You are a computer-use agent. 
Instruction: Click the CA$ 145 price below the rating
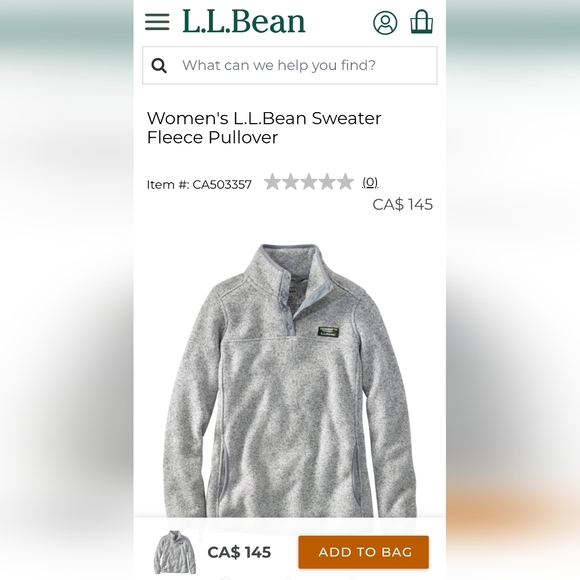click(x=402, y=205)
